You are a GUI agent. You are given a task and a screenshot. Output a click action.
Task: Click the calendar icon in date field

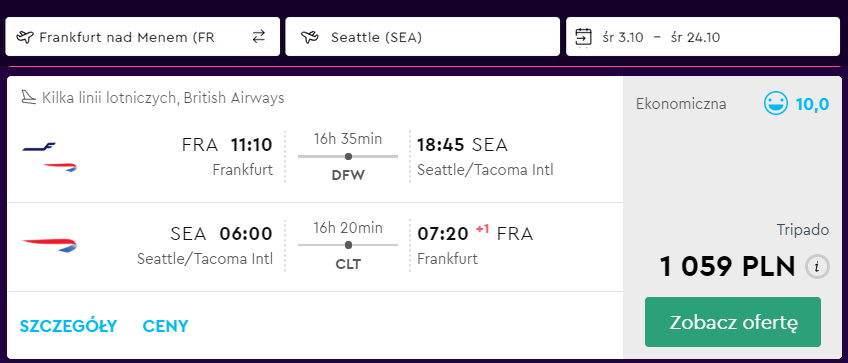click(584, 38)
